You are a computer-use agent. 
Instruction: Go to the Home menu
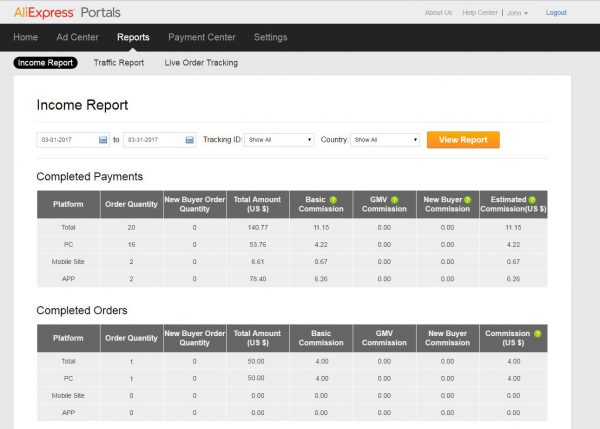coord(26,37)
